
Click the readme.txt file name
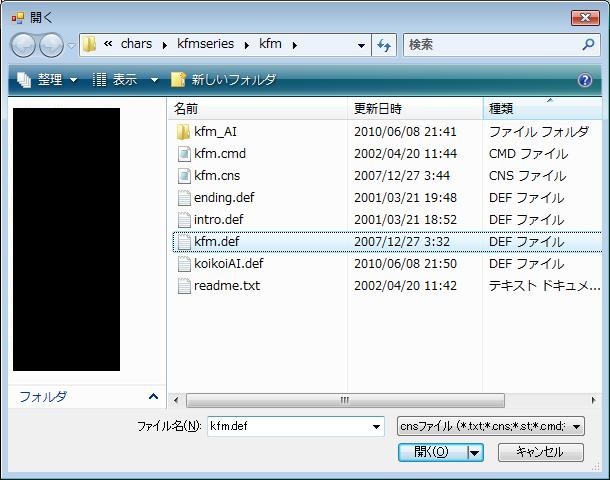coord(227,286)
